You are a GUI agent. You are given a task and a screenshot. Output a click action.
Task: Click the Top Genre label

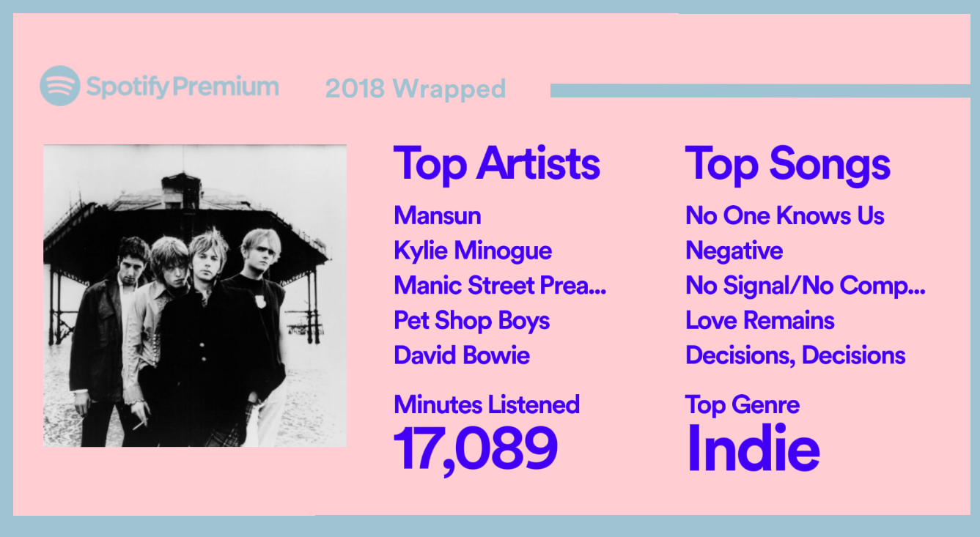click(743, 404)
